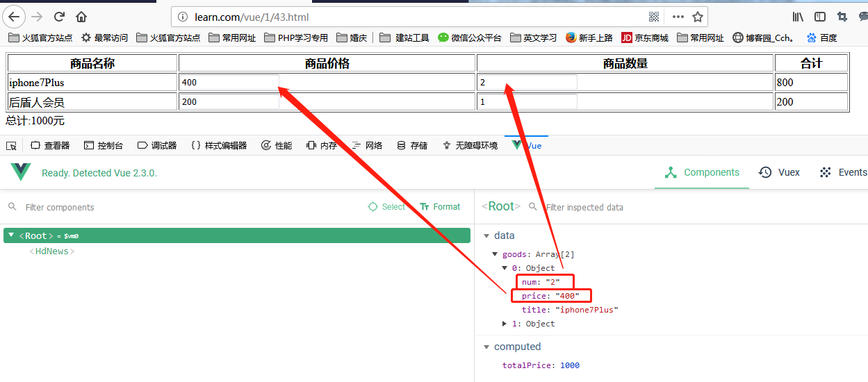Edit the 后盾人会员 quantity input 1
The image size is (868, 382).
[527, 101]
